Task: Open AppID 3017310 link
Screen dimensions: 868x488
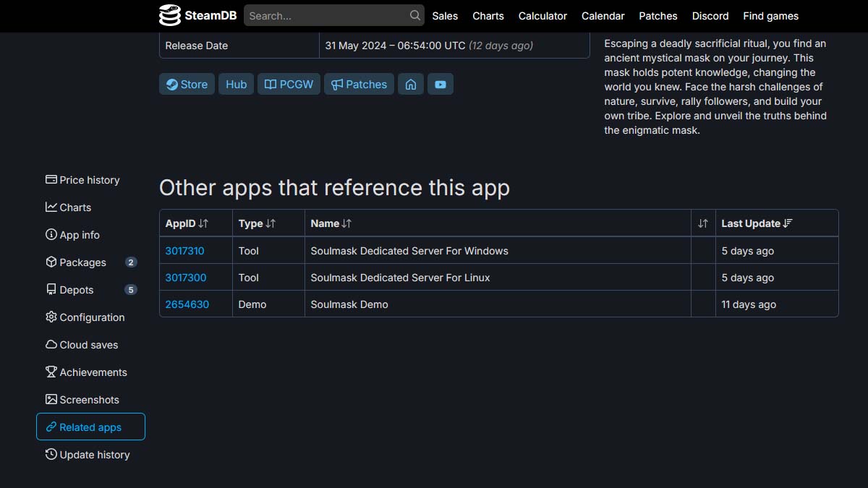Action: (185, 250)
